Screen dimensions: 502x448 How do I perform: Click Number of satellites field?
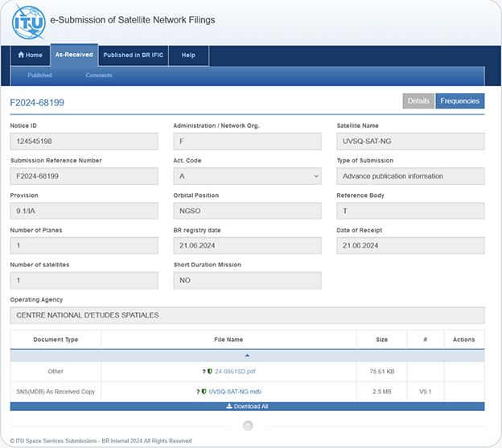click(x=84, y=281)
